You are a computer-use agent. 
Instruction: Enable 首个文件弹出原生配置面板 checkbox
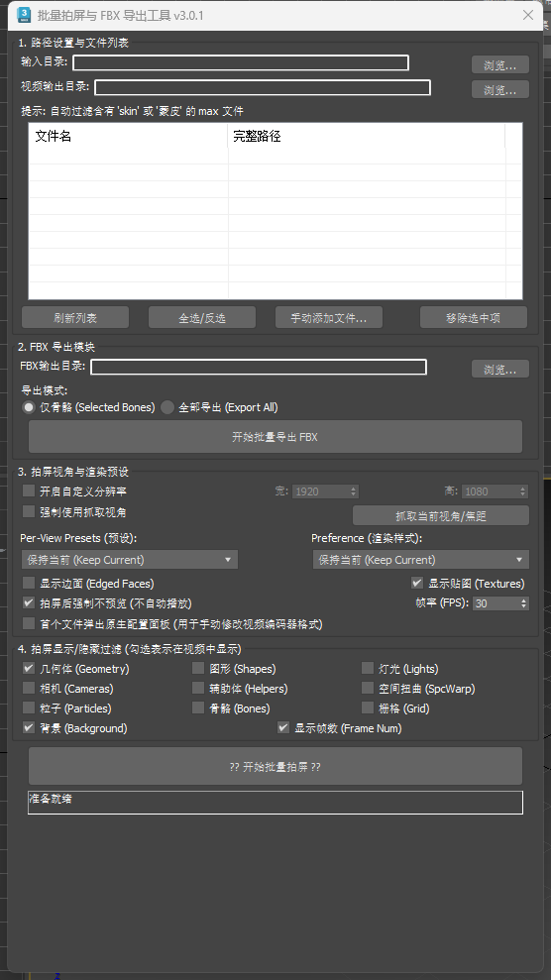click(29, 623)
